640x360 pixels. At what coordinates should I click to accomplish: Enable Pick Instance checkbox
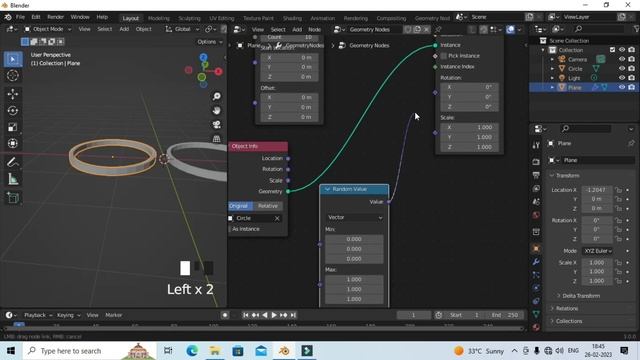click(x=444, y=56)
